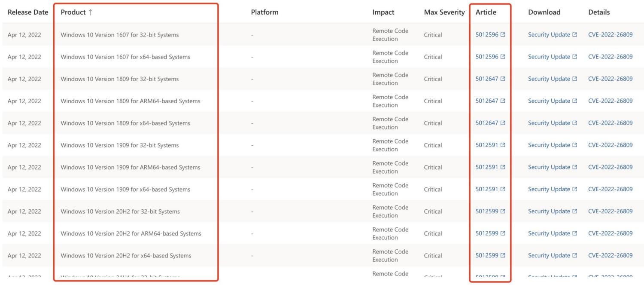Open CVE-2022-26809 details in Version 1607 32-bit row

611,35
